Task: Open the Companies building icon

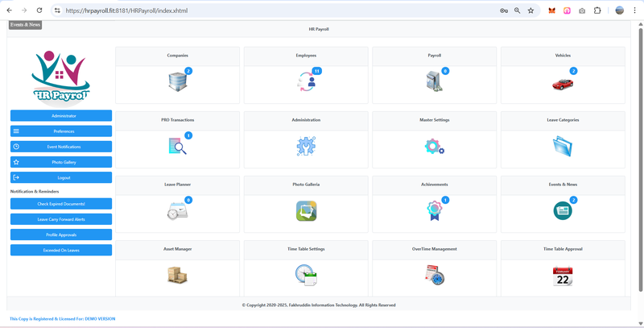Action: [x=177, y=82]
